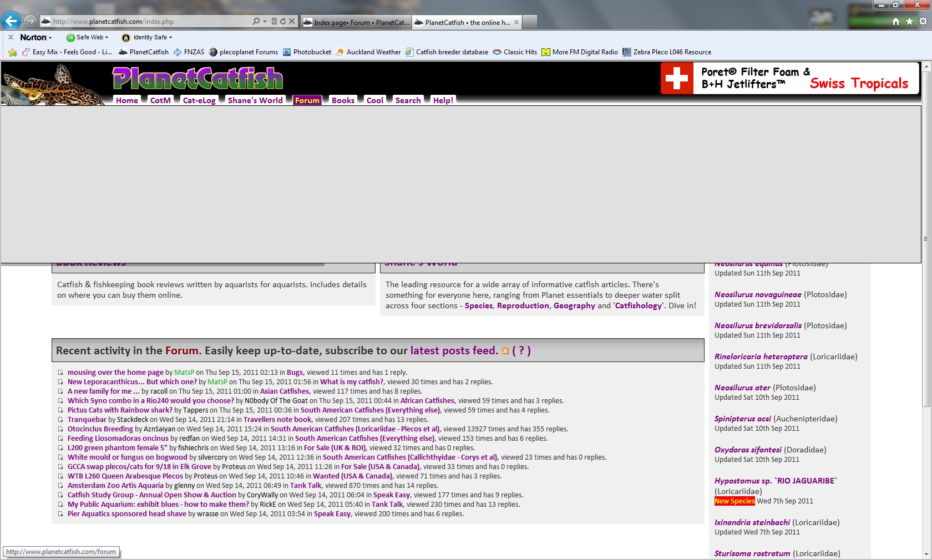Screen dimensions: 932x560
Task: Open the Catfish breeder database favorite
Action: coord(447,52)
